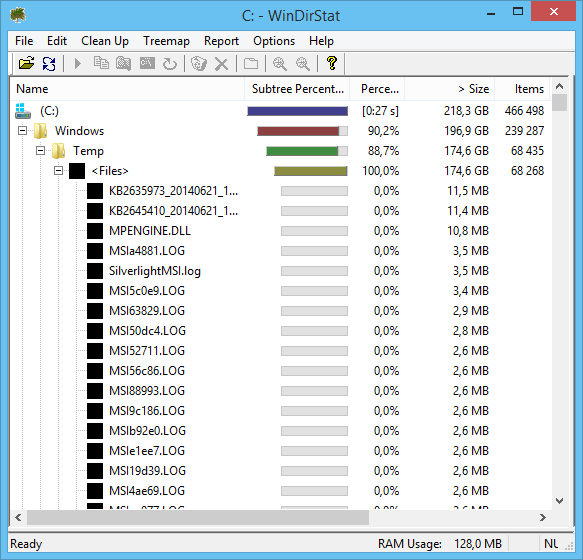
Task: Click the WinDirStat tree icon in title bar
Action: click(x=18, y=16)
